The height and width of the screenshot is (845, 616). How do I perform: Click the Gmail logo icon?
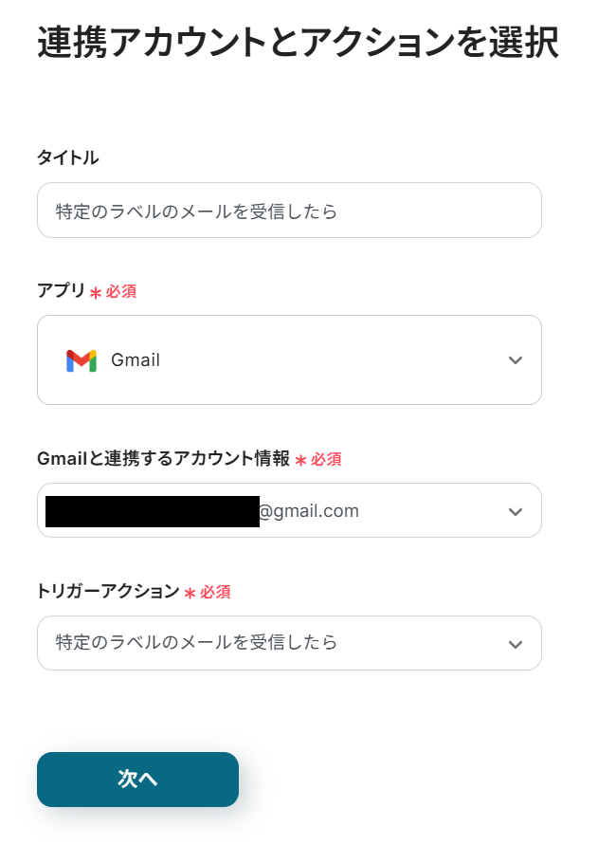[x=82, y=360]
